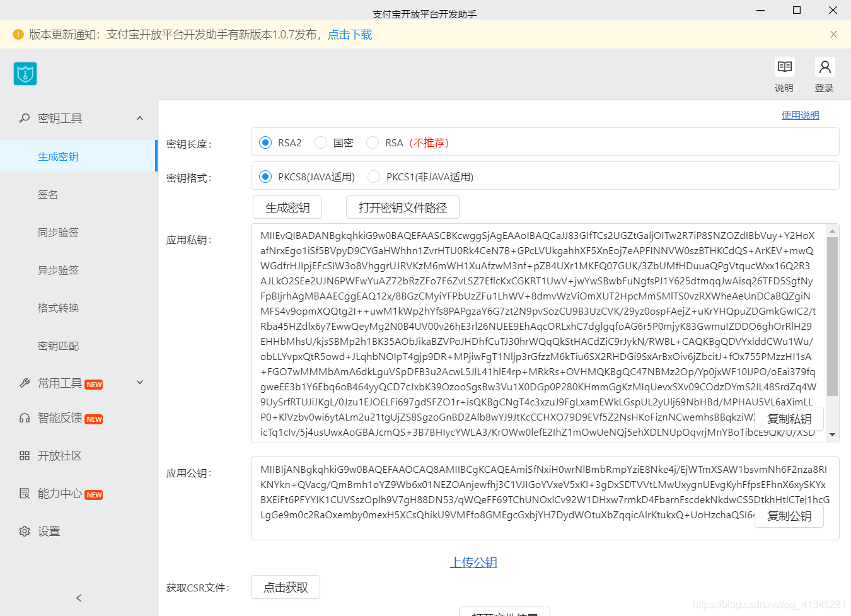Click the NEW badge beside 常用工具
851x616 pixels.
pyautogui.click(x=94, y=385)
